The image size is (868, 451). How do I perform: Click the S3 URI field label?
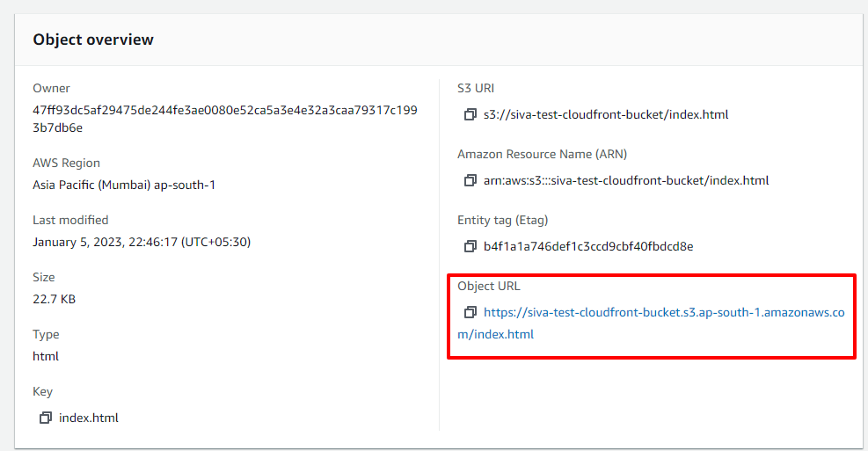476,88
